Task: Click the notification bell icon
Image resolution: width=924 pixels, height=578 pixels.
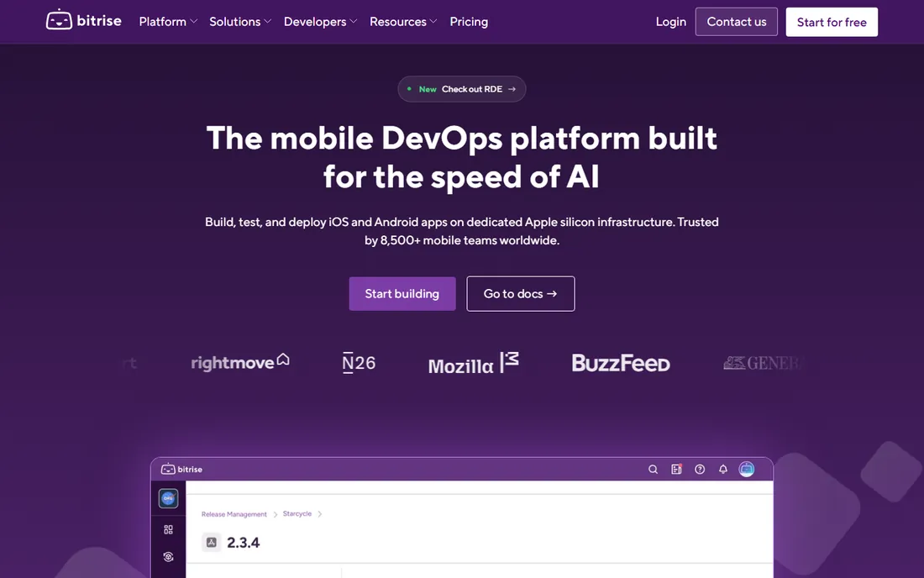Action: 723,469
